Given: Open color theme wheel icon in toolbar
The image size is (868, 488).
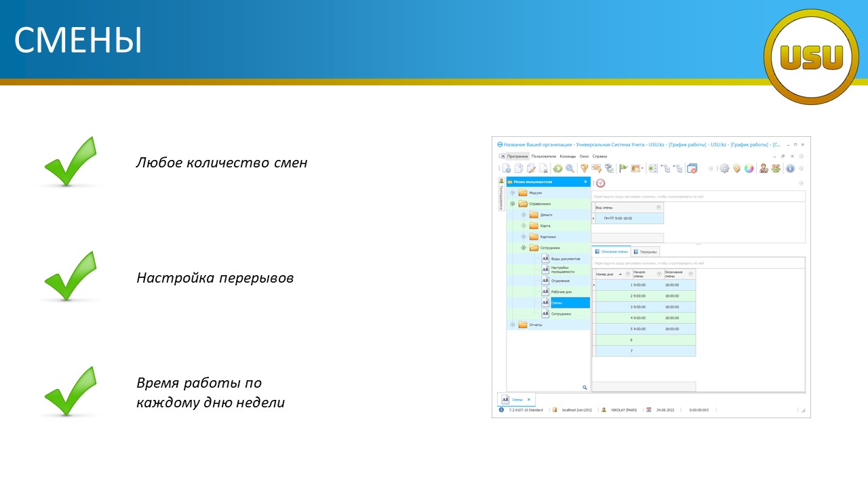Looking at the screenshot, I should click(x=749, y=169).
